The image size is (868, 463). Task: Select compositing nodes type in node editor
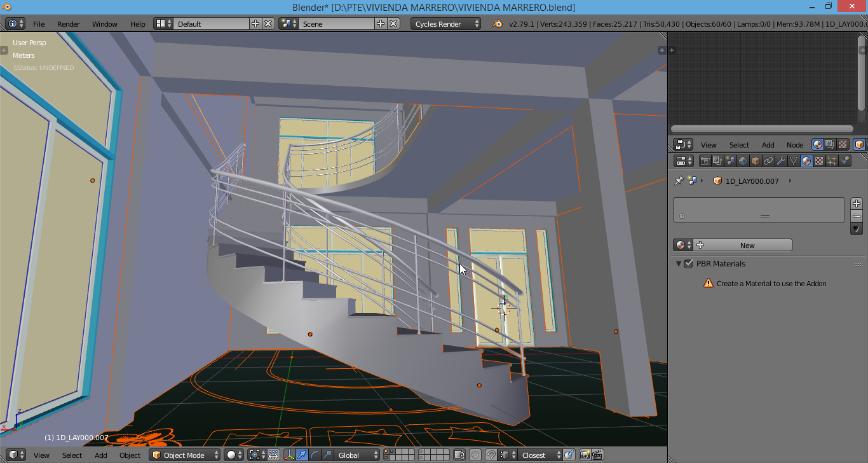point(830,144)
